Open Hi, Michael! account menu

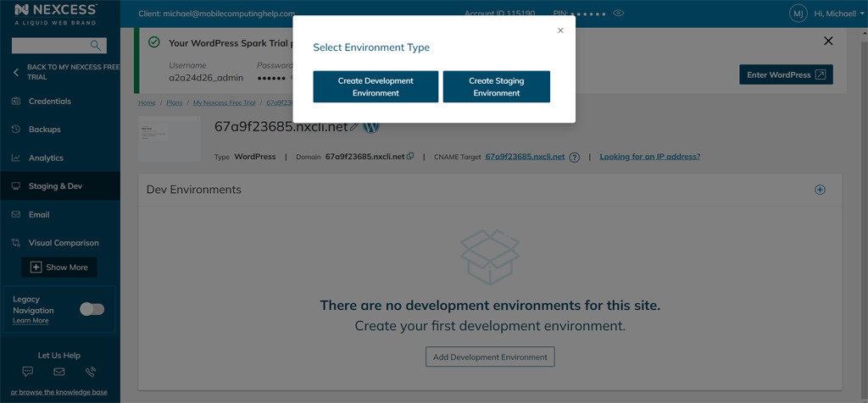838,14
